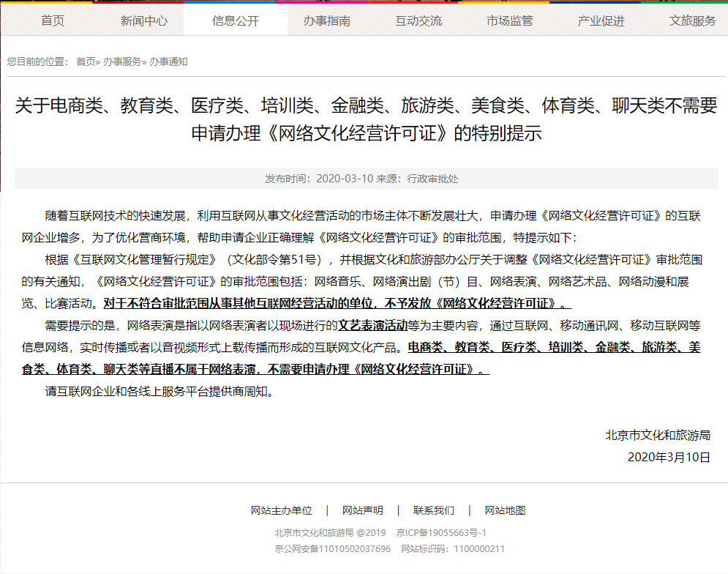Click 办事通知 breadcrumb link

(x=168, y=61)
